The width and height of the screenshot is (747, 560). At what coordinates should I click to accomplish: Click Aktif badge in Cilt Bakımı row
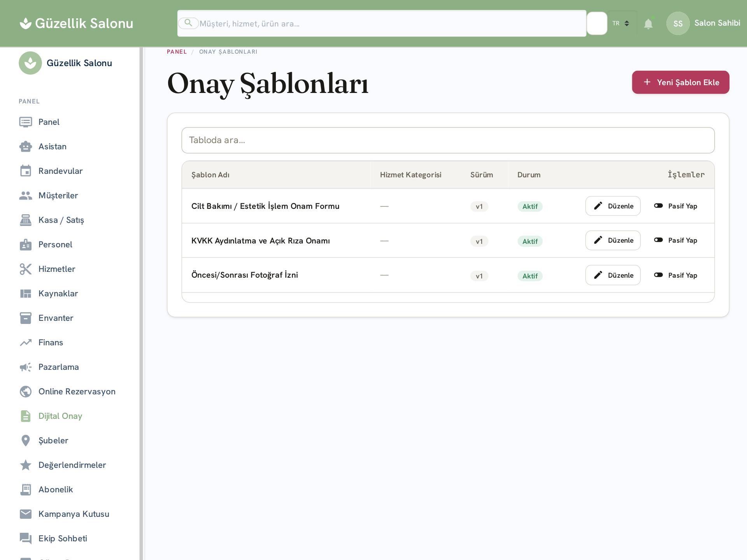530,206
